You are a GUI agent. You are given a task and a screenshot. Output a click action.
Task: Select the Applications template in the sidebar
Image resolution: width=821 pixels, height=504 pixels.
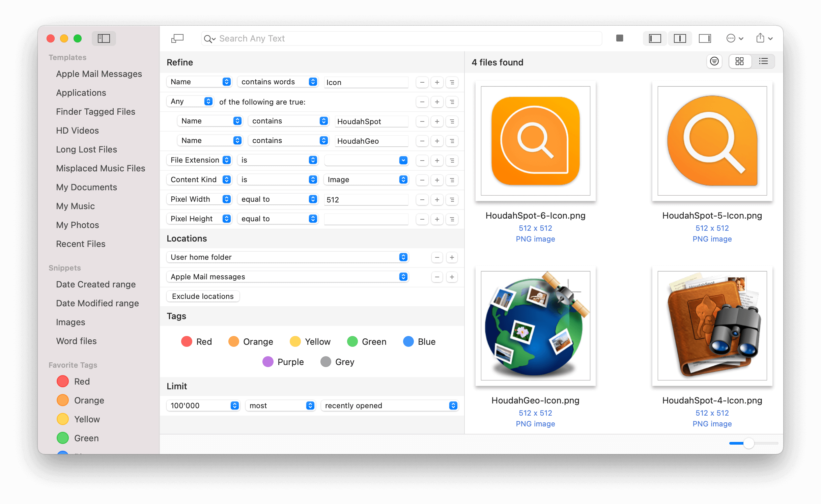81,92
